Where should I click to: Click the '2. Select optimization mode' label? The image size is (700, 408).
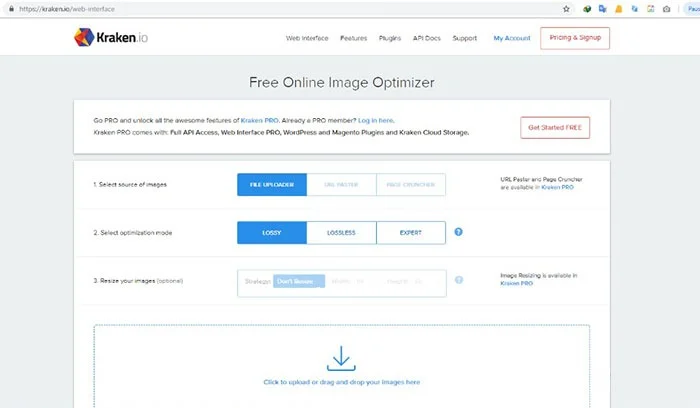(133, 233)
